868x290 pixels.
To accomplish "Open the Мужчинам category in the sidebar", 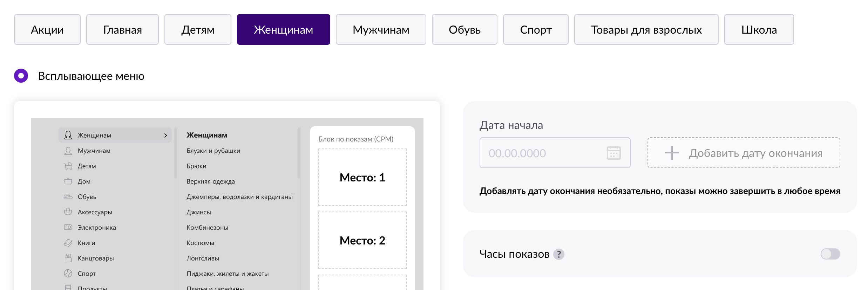I will pos(94,151).
